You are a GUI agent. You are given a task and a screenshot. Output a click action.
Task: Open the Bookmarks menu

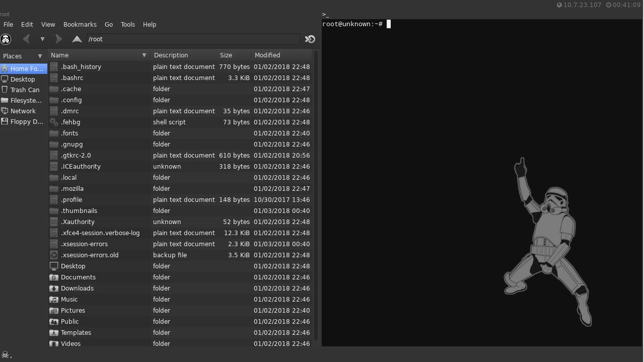pyautogui.click(x=80, y=25)
